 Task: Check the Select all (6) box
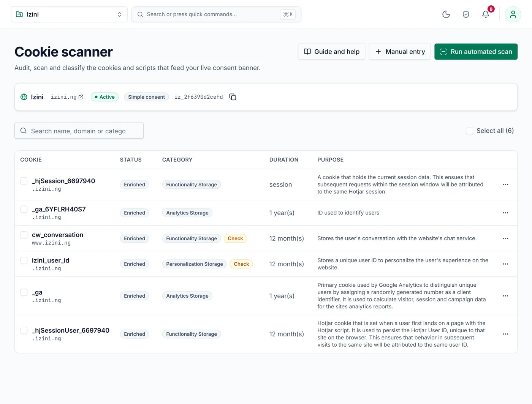point(470,131)
